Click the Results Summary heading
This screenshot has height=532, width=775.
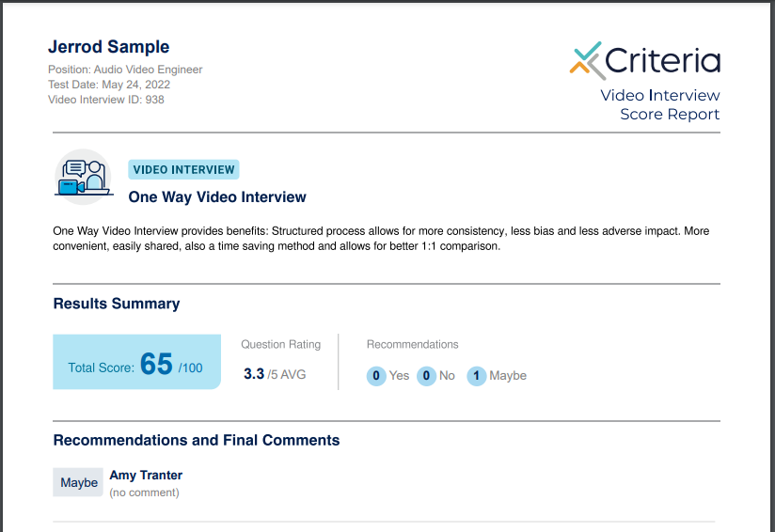click(117, 304)
